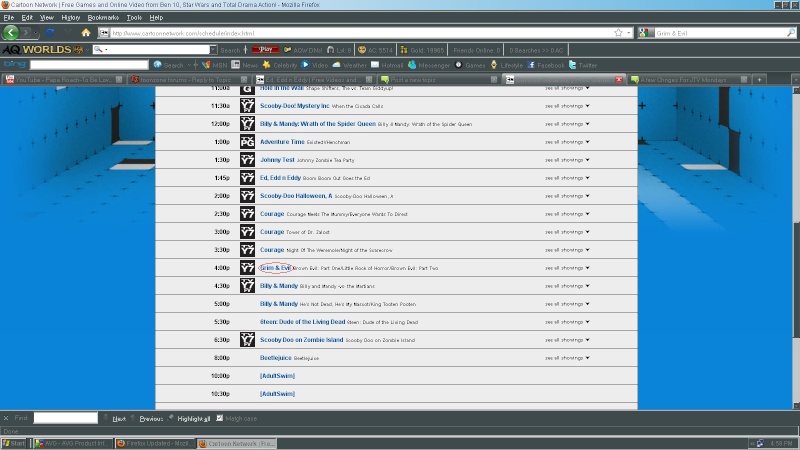Open the AQ Worlds search box dropdown arrow

[213, 49]
